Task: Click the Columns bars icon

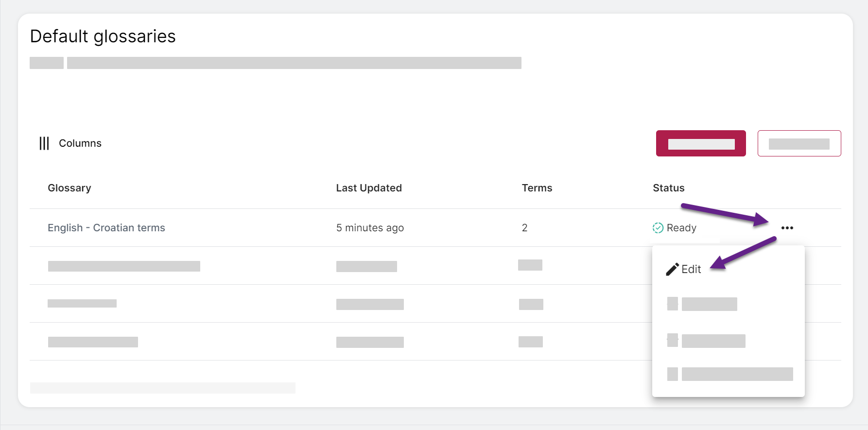Action: point(44,143)
